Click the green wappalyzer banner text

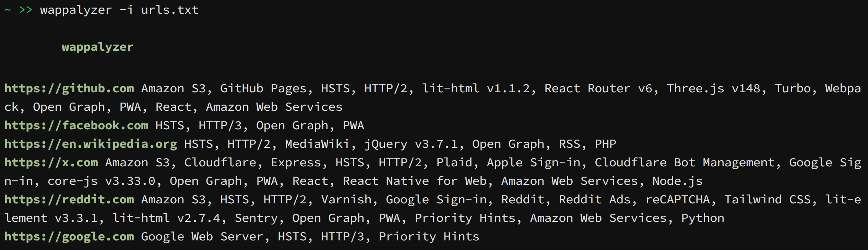click(98, 47)
